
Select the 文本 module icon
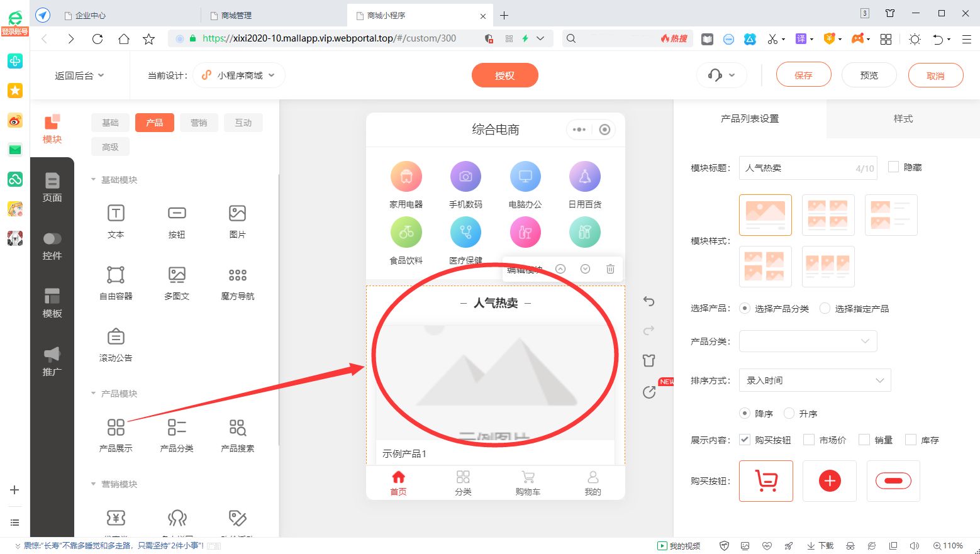click(x=115, y=220)
